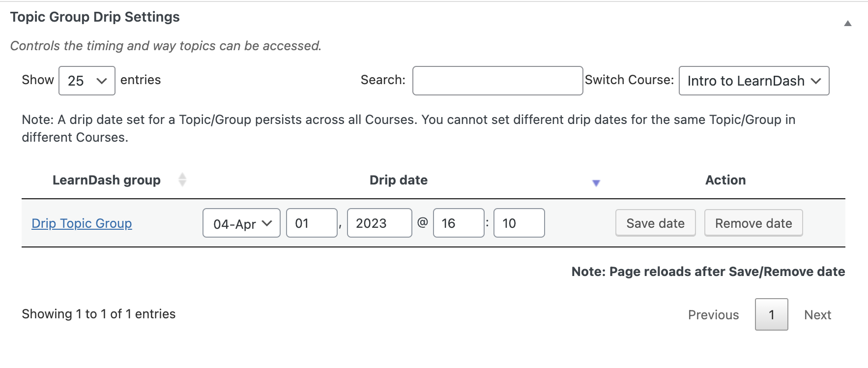Screen dimensions: 868x368
Task: Click the year field showing 2023
Action: tap(379, 223)
